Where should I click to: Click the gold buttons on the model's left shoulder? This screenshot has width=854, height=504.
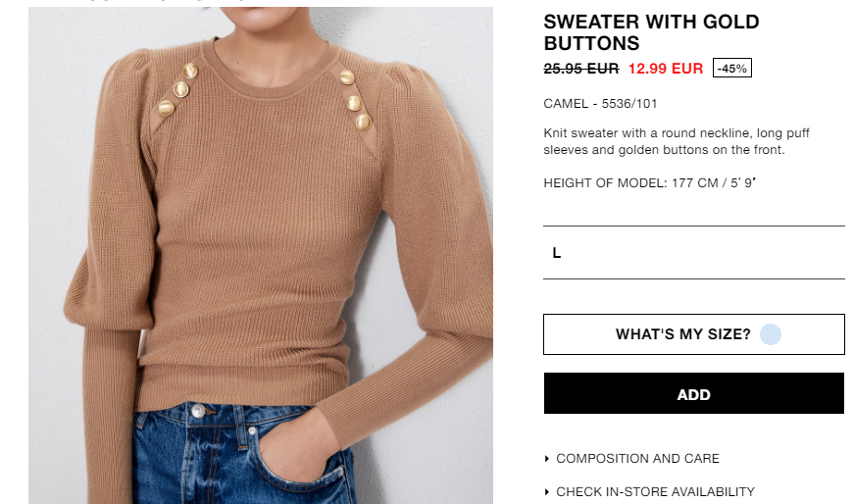(x=356, y=100)
